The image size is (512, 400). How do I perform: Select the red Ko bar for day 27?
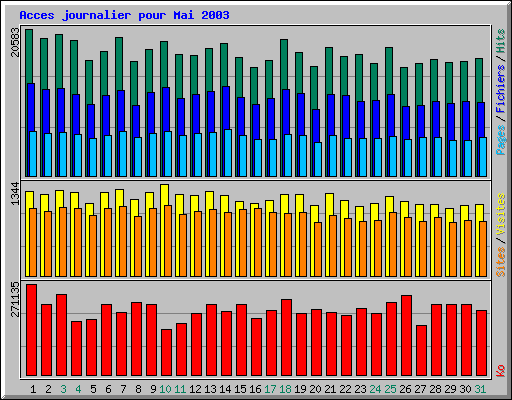click(421, 350)
